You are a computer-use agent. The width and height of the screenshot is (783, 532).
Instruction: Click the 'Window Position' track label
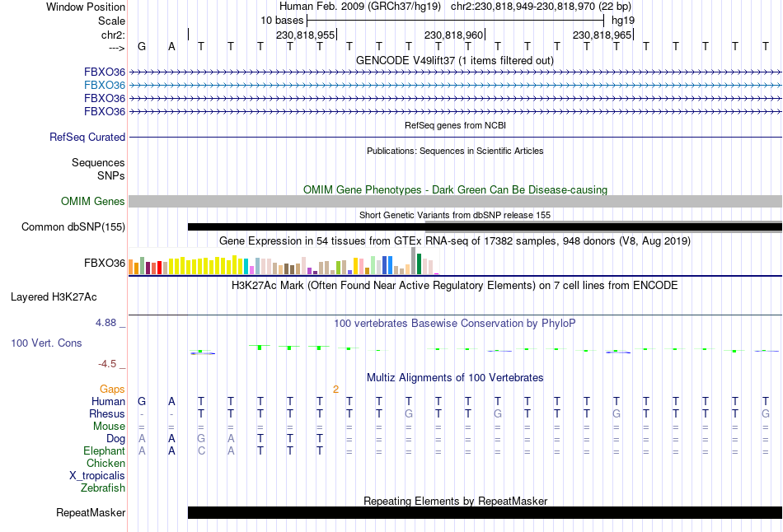click(x=86, y=7)
